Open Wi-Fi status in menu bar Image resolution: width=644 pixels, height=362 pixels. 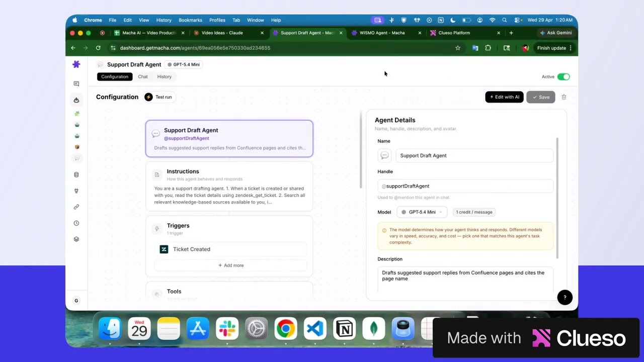[x=492, y=20]
